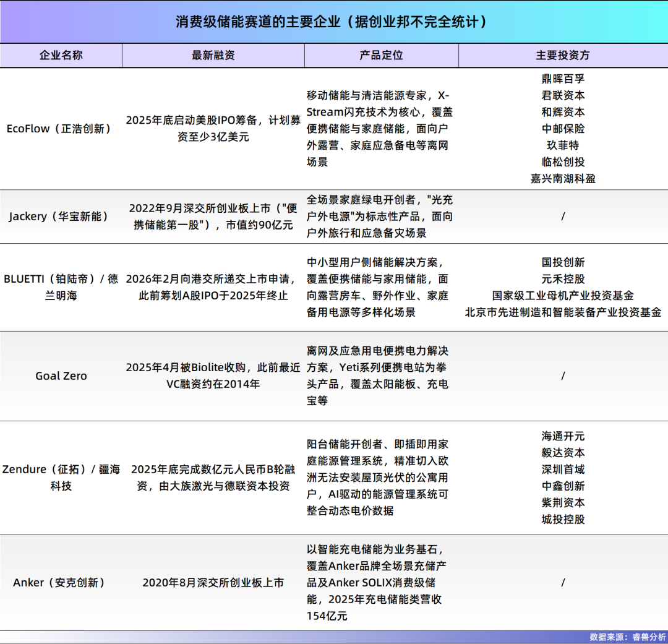Select the 产品定位 column header
This screenshot has height=644, width=668.
381,56
